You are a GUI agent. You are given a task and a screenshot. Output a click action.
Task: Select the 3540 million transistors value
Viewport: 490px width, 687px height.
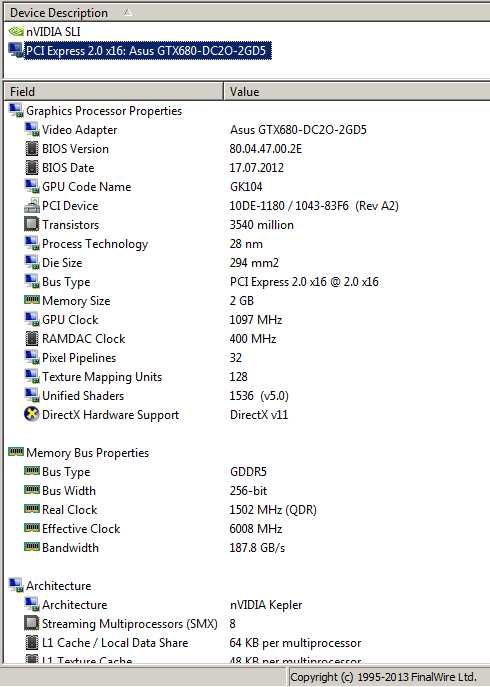pos(262,225)
